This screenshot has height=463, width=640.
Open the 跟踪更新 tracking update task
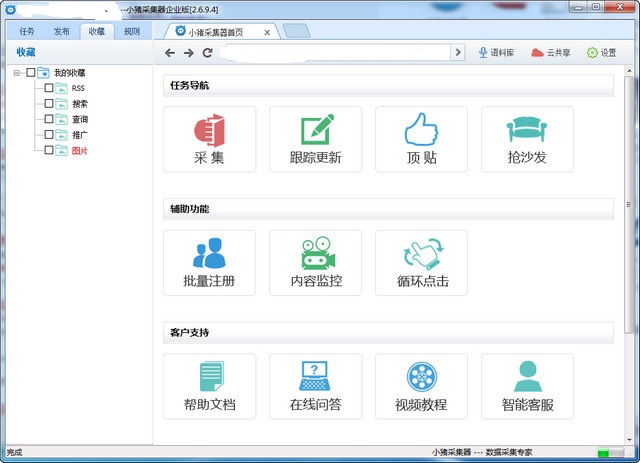click(316, 139)
